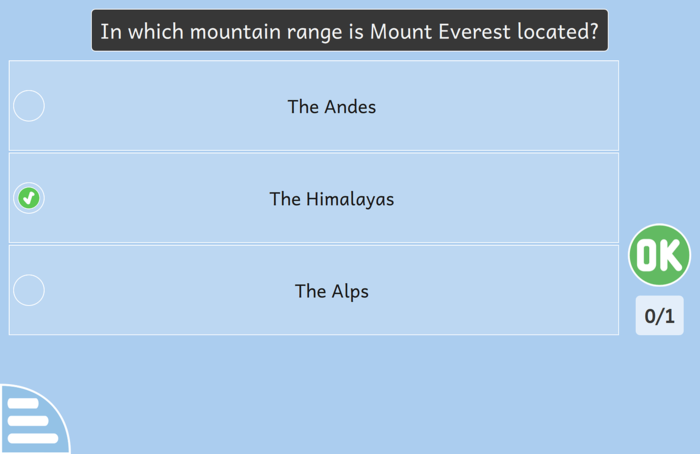This screenshot has width=700, height=454.
Task: Select The Andes radio button
Action: 29,106
